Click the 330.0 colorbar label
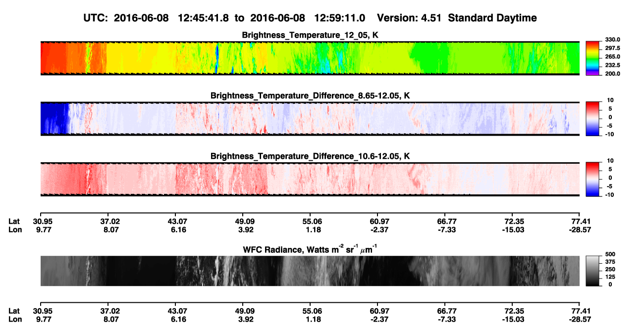644x330 pixels. (613, 40)
